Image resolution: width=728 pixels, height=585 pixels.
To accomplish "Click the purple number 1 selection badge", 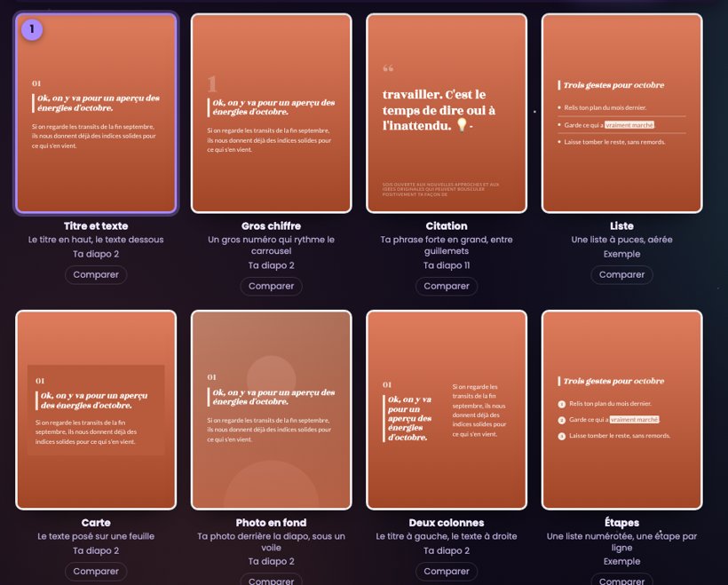I will [32, 29].
